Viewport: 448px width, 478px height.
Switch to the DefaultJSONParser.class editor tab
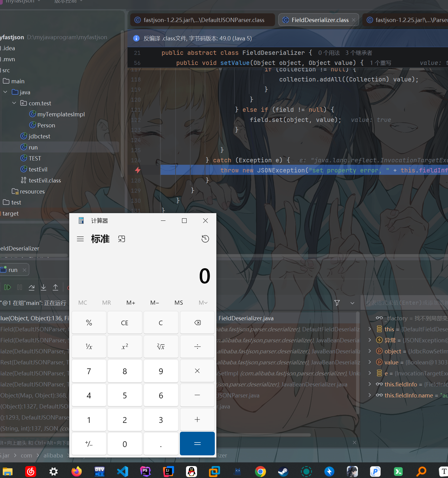[x=203, y=20]
